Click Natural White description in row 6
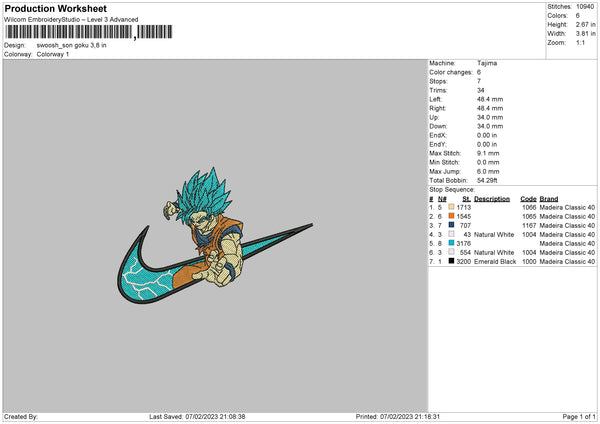Screen dimensions: 600x424 [494, 253]
